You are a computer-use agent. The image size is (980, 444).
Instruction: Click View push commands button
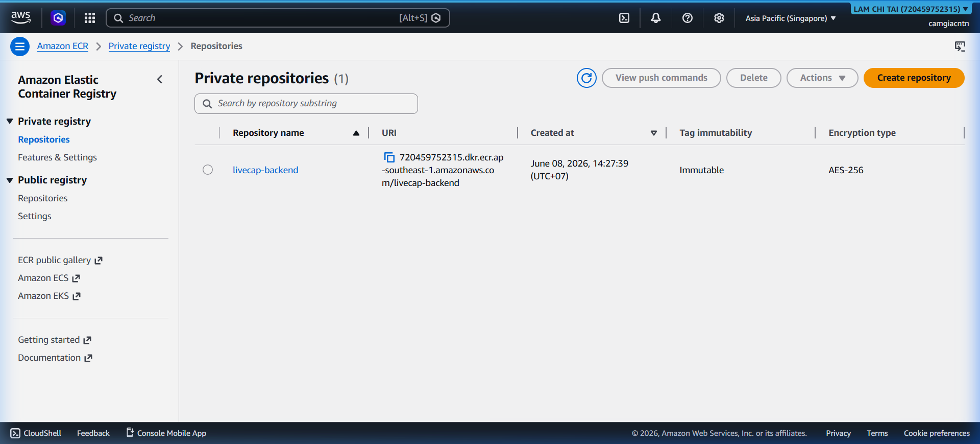tap(661, 78)
